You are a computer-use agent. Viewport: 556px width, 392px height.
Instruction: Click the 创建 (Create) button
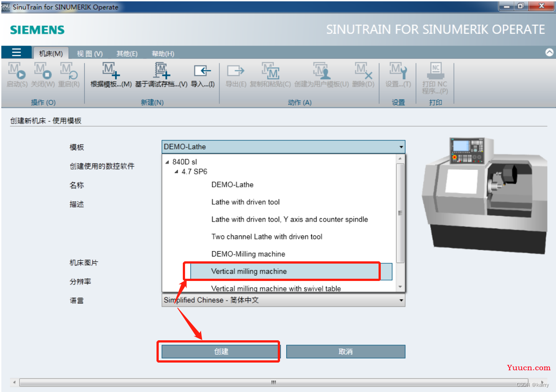tap(221, 351)
